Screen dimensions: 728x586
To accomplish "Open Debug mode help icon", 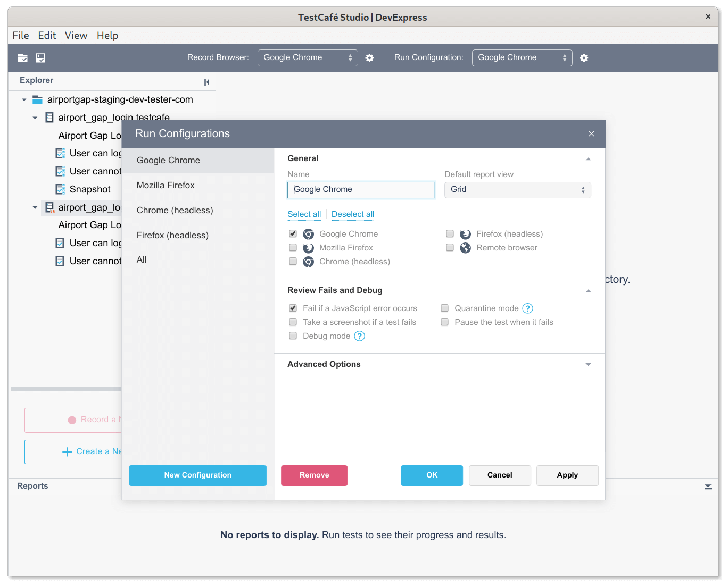I will [x=360, y=336].
